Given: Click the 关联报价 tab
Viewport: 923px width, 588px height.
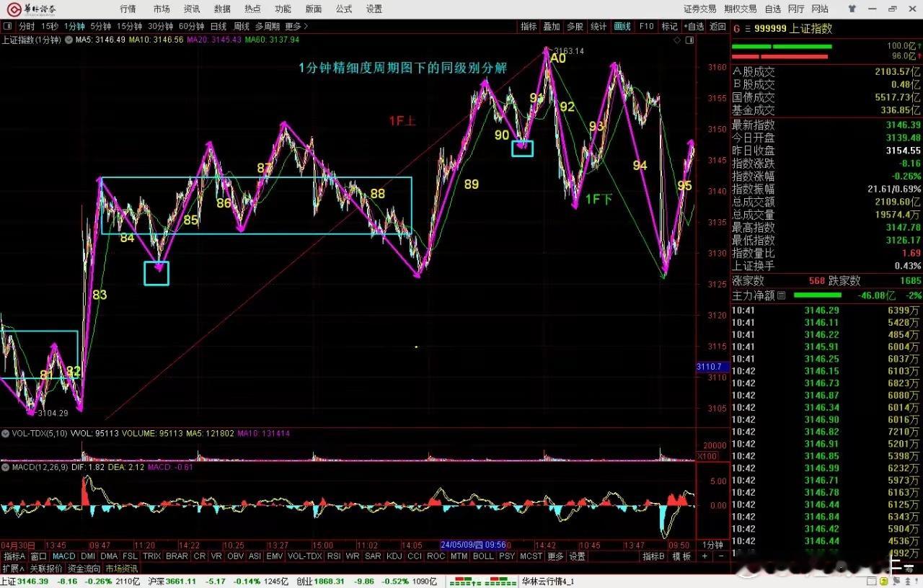Looking at the screenshot, I should (x=46, y=569).
